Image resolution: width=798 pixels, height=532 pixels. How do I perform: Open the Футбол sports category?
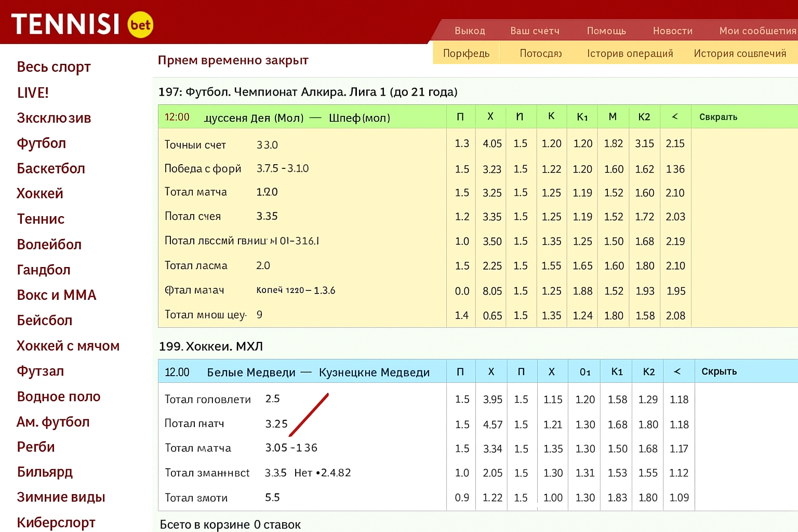click(41, 143)
